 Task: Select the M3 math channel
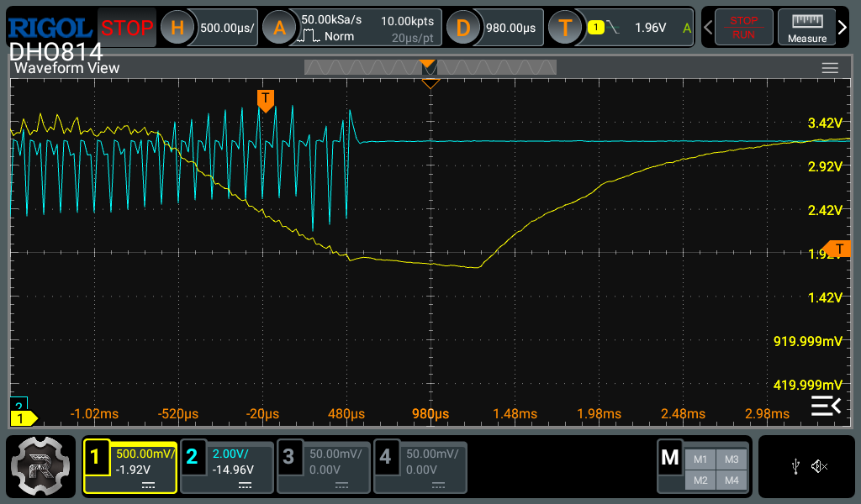(731, 459)
